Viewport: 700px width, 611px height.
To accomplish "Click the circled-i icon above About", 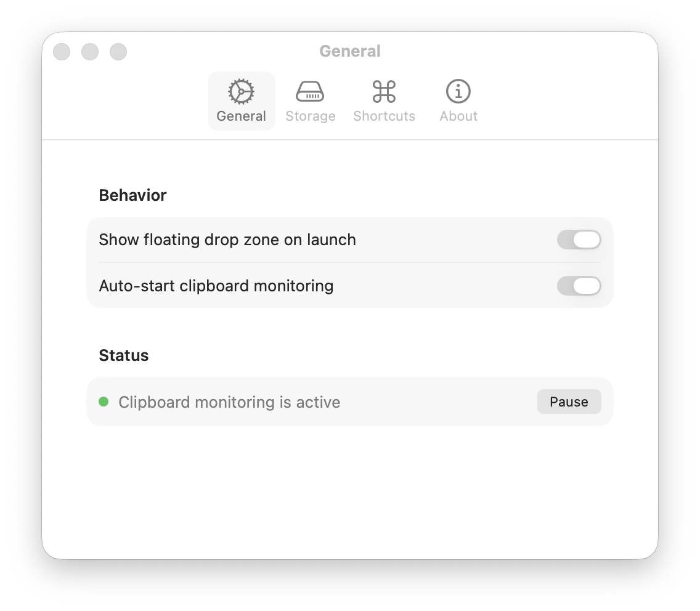I will click(x=458, y=91).
